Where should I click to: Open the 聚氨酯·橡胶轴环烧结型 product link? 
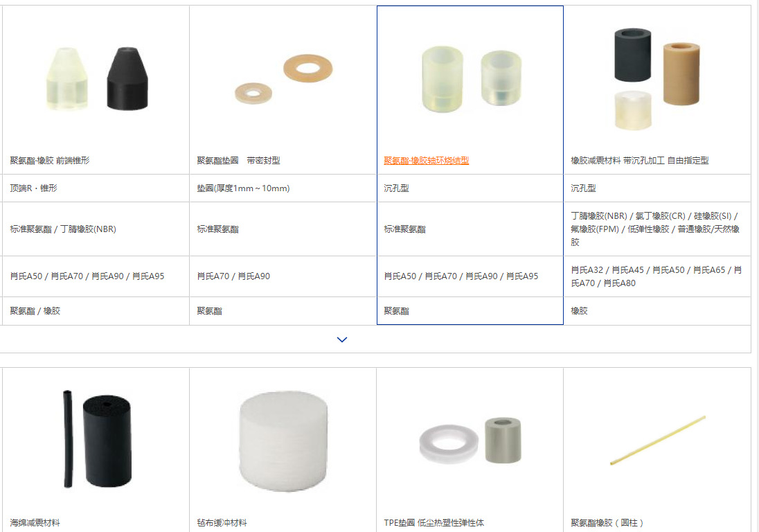pos(426,160)
